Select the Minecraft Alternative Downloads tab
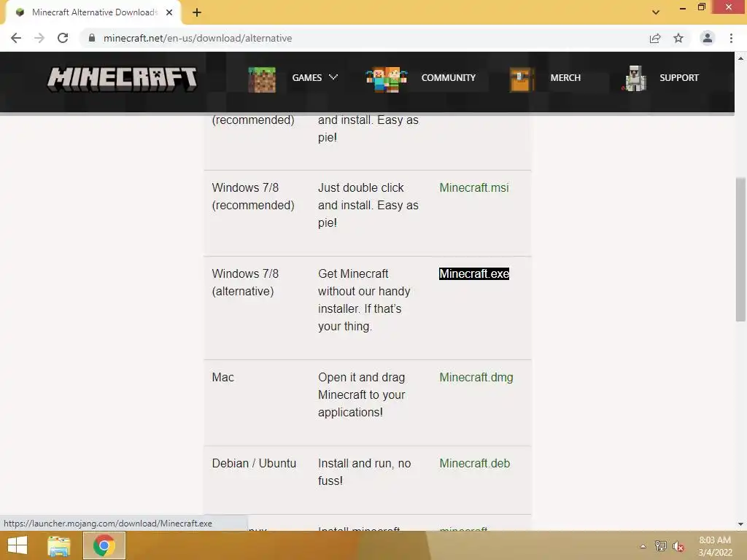The image size is (747, 560). pyautogui.click(x=93, y=12)
